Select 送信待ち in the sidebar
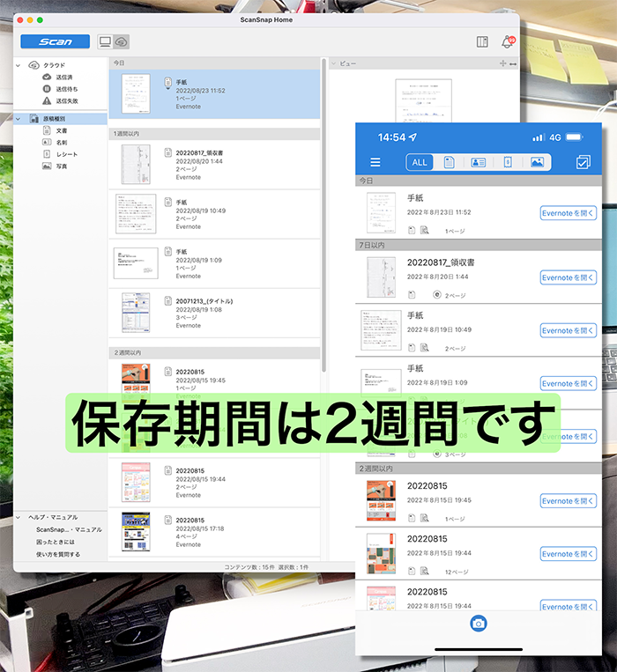Viewport: 617px width, 672px height. 67,89
